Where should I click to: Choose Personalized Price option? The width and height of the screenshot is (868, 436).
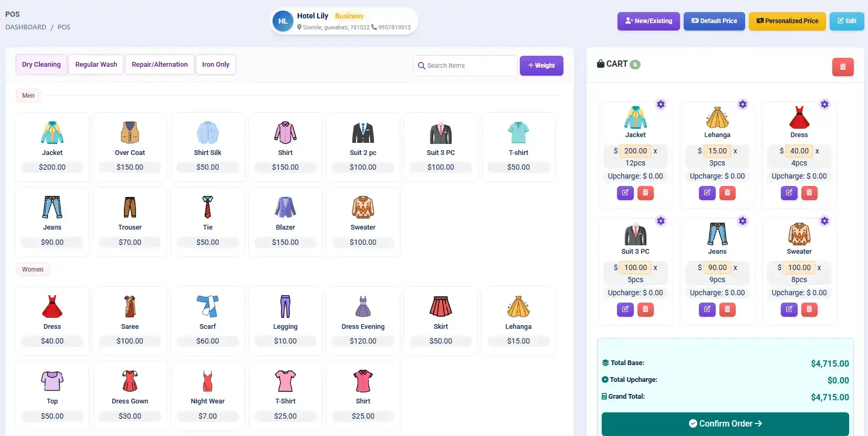[x=787, y=21]
